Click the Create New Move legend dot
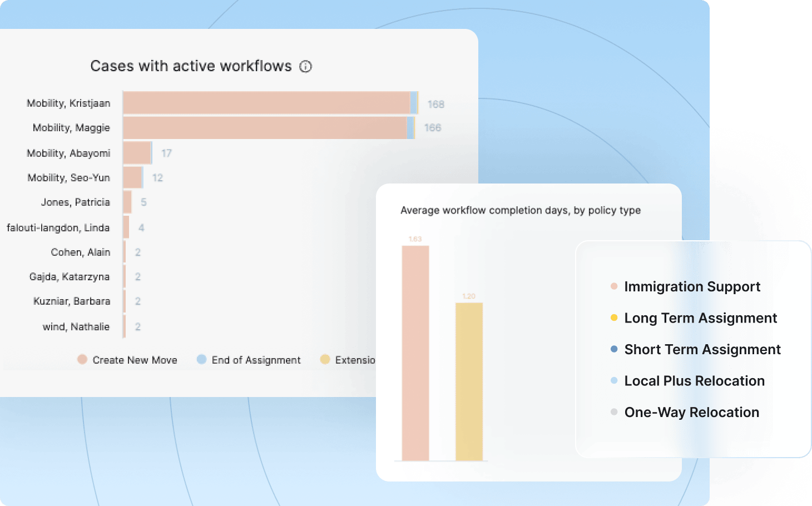The height and width of the screenshot is (506, 812). click(82, 360)
